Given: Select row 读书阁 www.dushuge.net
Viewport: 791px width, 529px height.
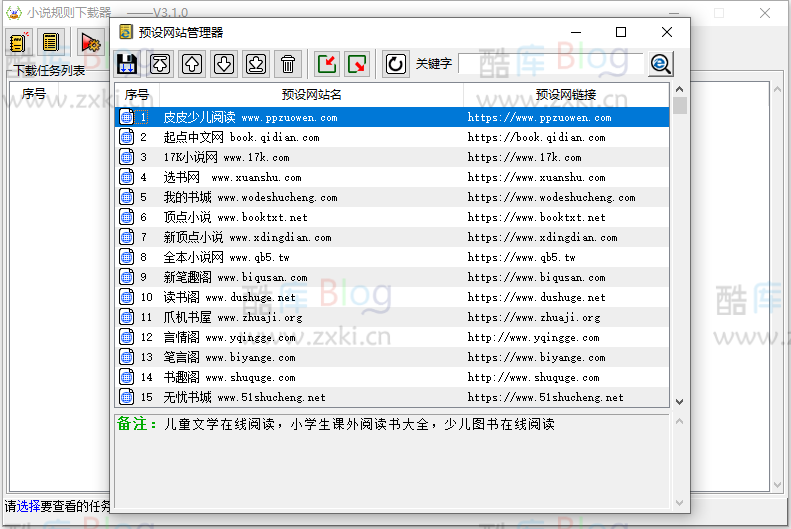Looking at the screenshot, I should 391,298.
